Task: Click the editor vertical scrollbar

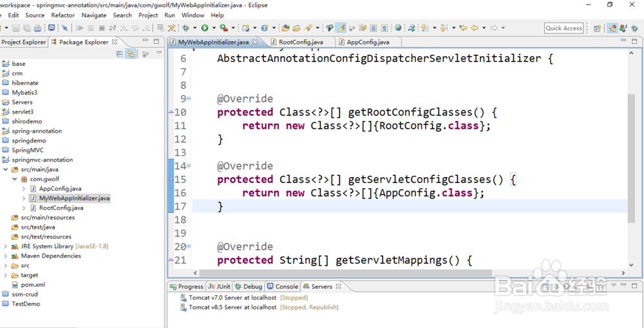Action: point(632,159)
